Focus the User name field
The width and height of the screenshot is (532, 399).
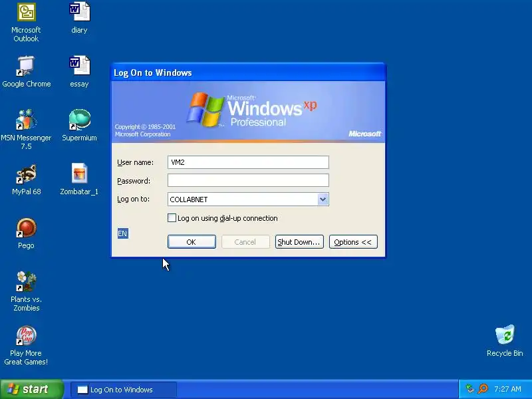[x=248, y=162]
